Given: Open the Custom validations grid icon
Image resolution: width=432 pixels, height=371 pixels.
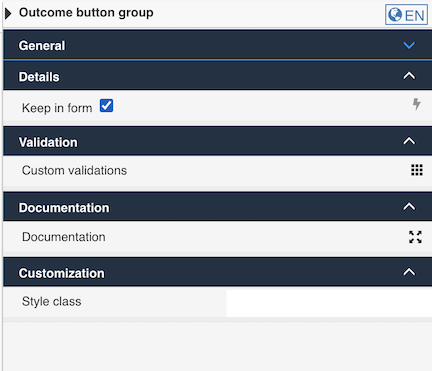Looking at the screenshot, I should pos(417,170).
